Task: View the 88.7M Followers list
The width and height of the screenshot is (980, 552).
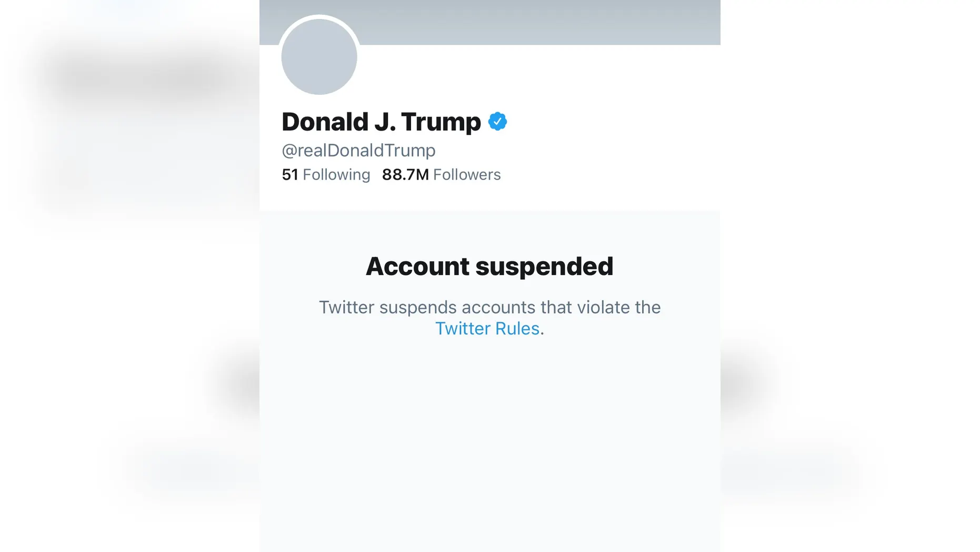Action: coord(441,174)
